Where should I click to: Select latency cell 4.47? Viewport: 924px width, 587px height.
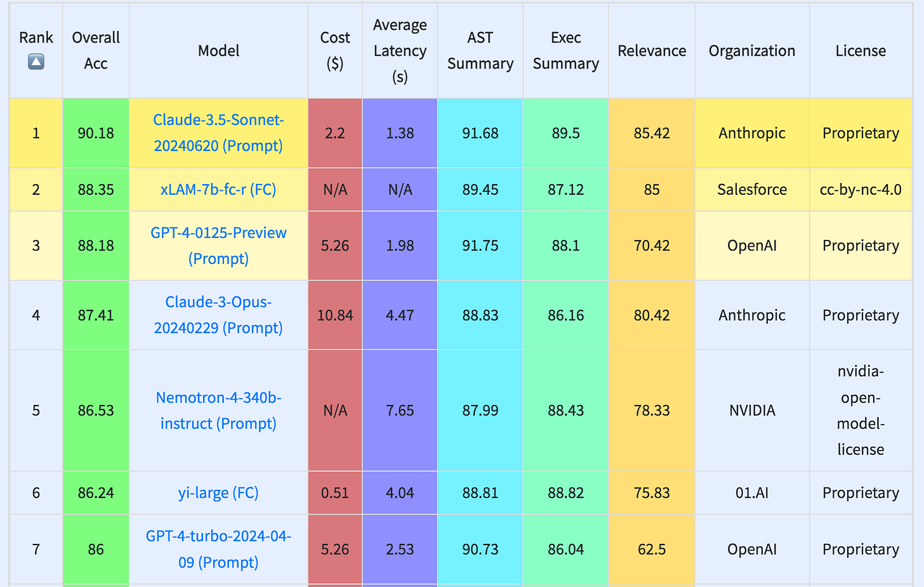[x=400, y=315]
